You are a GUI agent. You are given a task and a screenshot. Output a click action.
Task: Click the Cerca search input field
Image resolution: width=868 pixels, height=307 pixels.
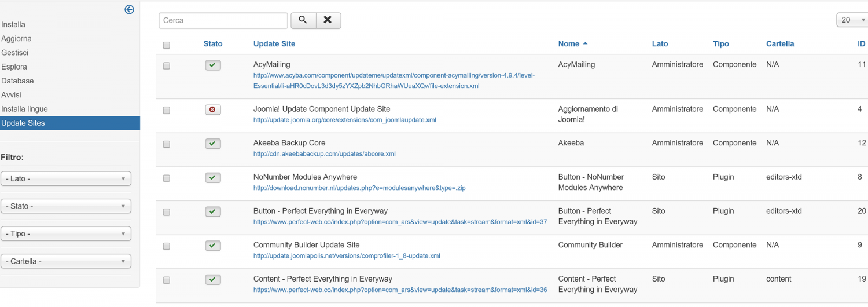tap(223, 20)
